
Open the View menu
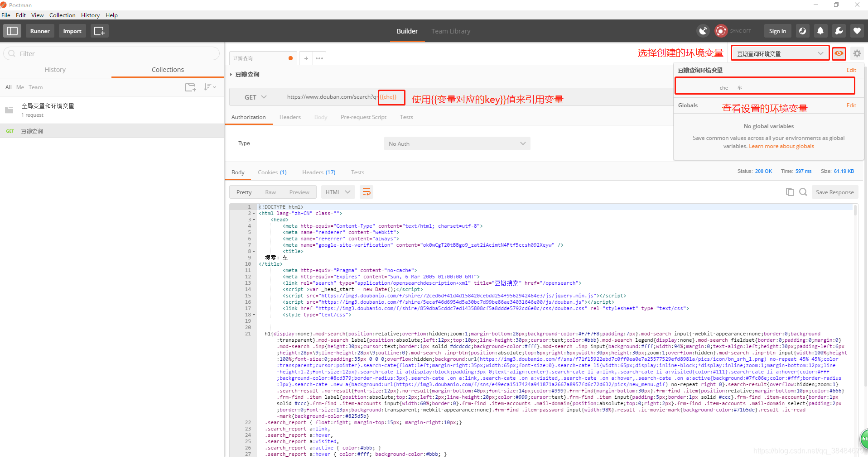tap(38, 15)
